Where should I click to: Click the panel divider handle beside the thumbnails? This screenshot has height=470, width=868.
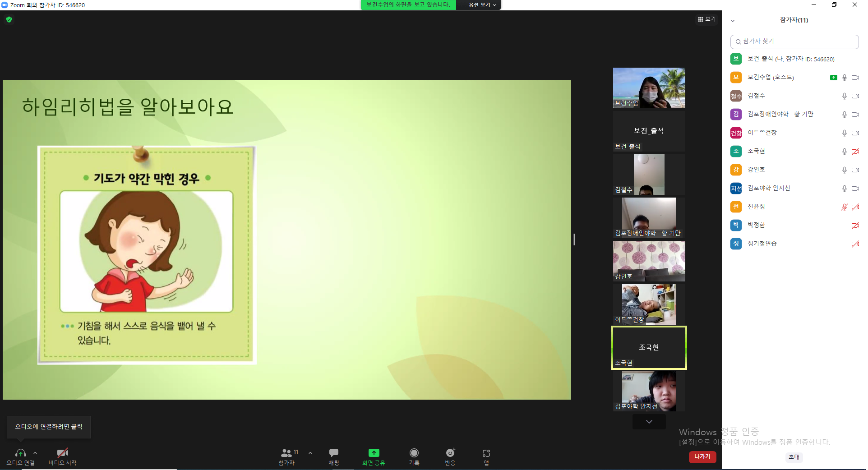click(x=574, y=240)
